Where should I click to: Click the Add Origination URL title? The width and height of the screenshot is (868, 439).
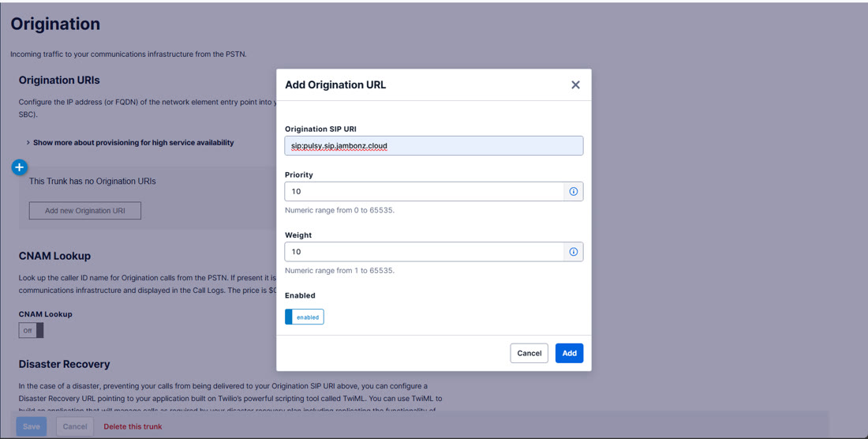click(x=335, y=84)
